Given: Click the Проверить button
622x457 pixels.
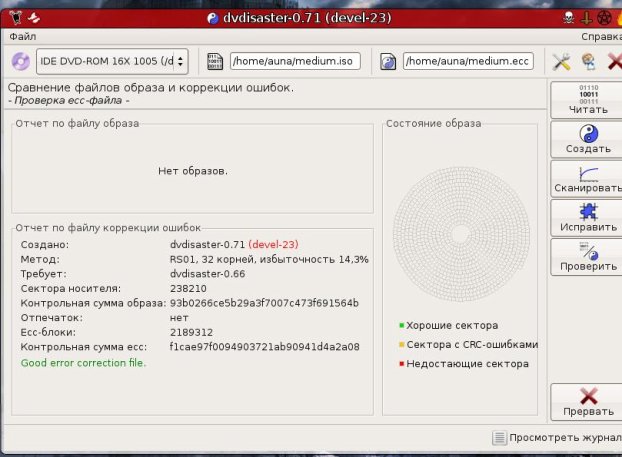Looking at the screenshot, I should coord(588,257).
